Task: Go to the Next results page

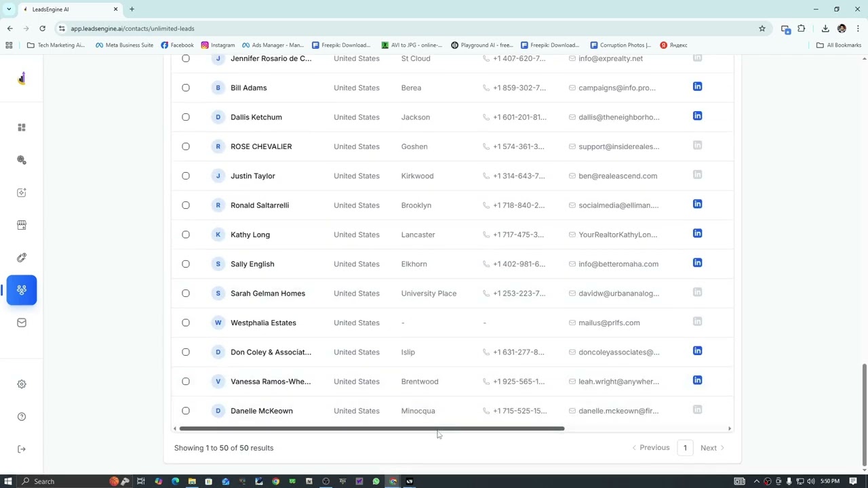Action: [x=712, y=448]
